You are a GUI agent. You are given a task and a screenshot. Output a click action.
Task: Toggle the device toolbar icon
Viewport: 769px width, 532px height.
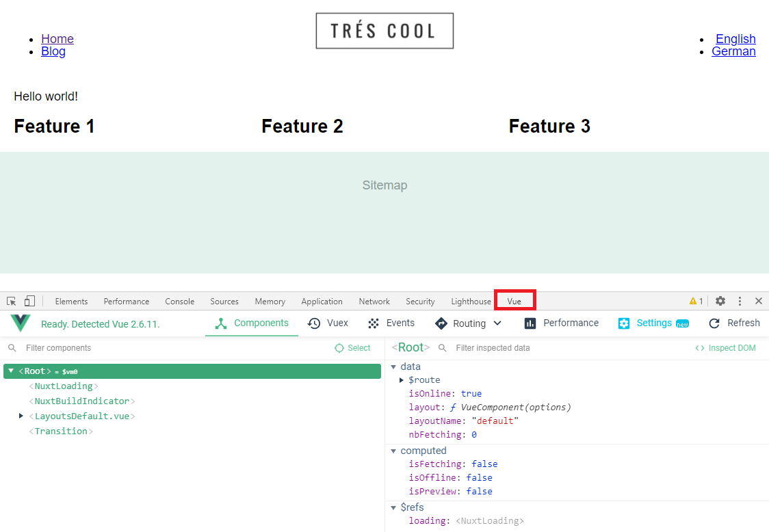29,301
